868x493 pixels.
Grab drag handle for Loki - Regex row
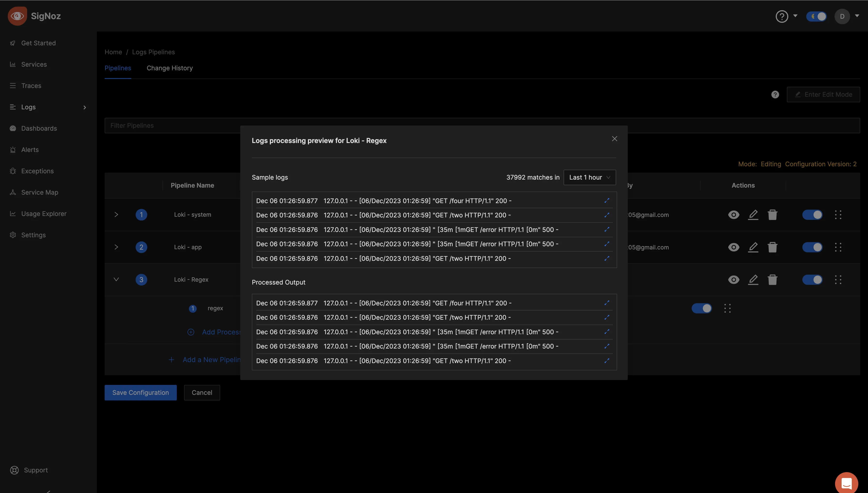838,280
